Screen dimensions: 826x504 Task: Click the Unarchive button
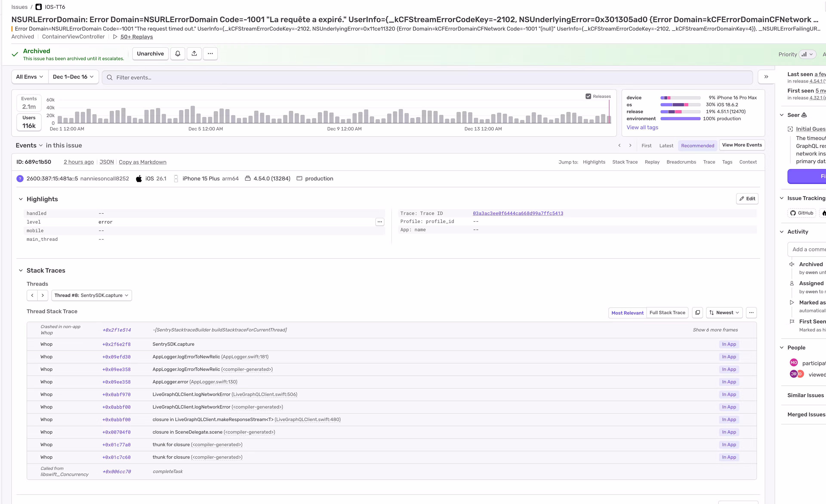point(150,54)
